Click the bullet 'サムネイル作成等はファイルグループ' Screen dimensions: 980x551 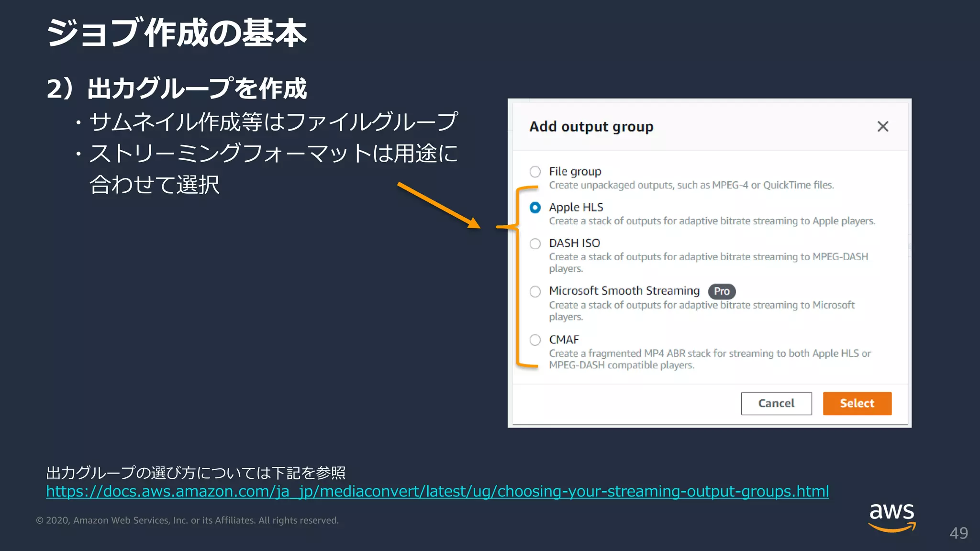point(267,121)
